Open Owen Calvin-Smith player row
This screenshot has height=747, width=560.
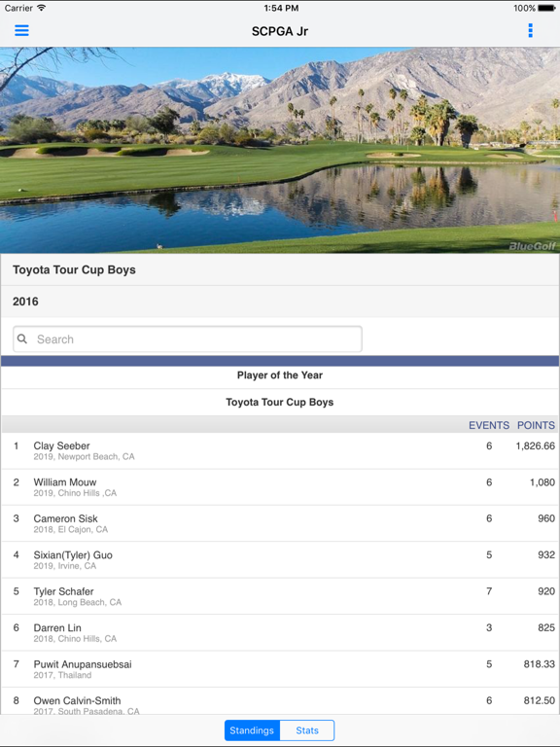[x=280, y=700]
